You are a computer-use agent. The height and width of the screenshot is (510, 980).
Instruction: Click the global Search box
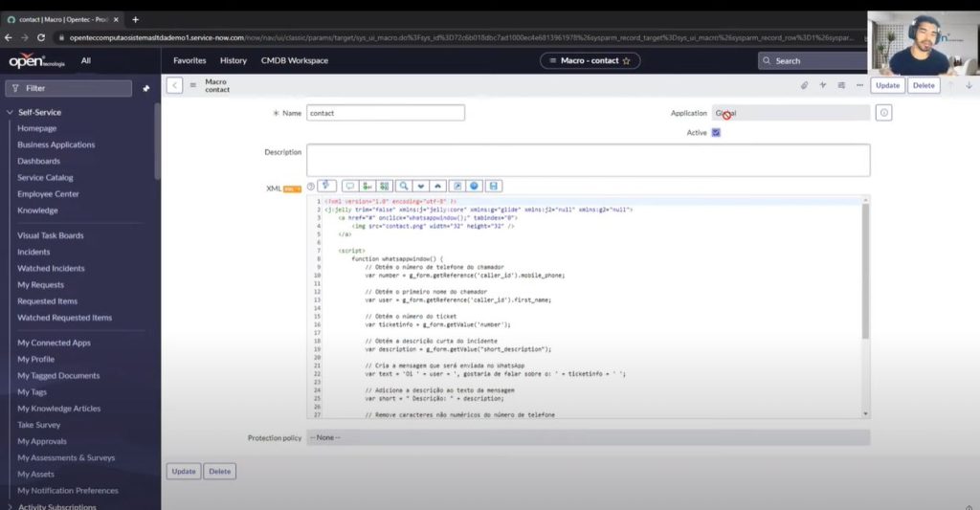coord(813,60)
